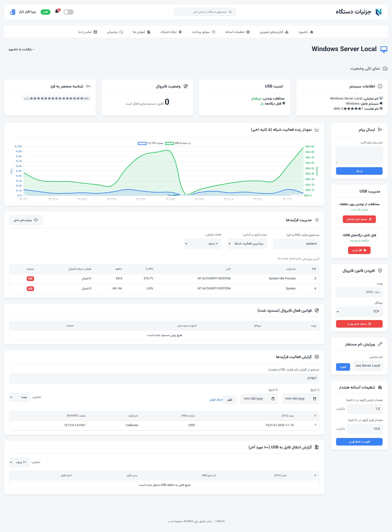This screenshot has width=392, height=532.
Task: Toggle the switch in the top bar
Action: [68, 12]
